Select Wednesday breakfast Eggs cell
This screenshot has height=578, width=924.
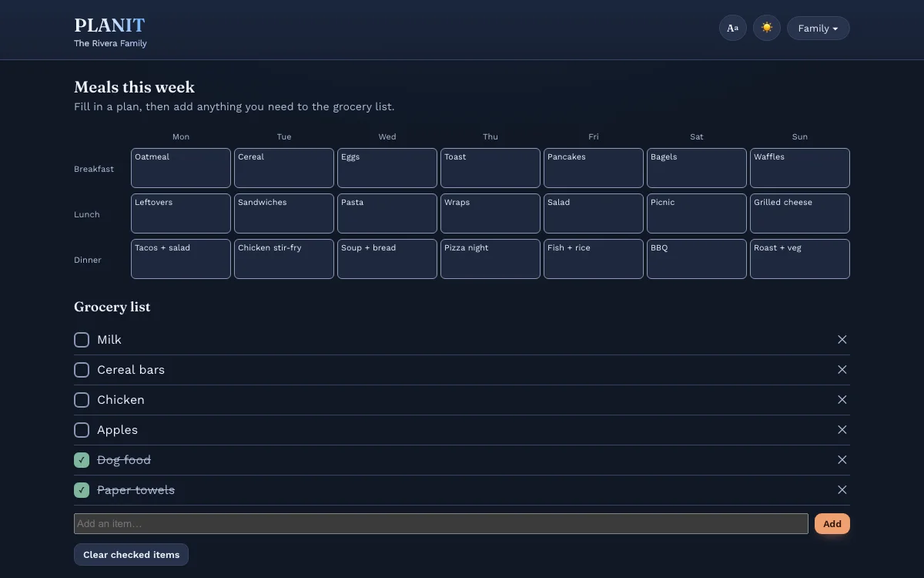[387, 168]
